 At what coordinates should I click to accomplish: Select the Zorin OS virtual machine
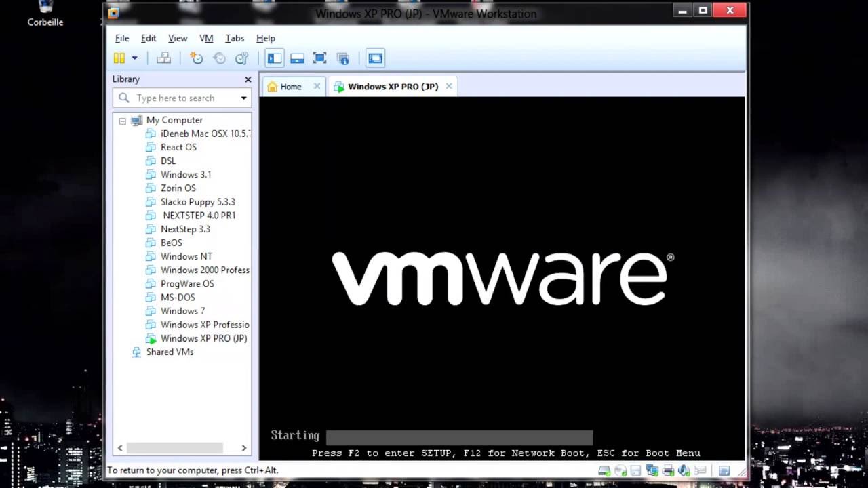point(178,188)
